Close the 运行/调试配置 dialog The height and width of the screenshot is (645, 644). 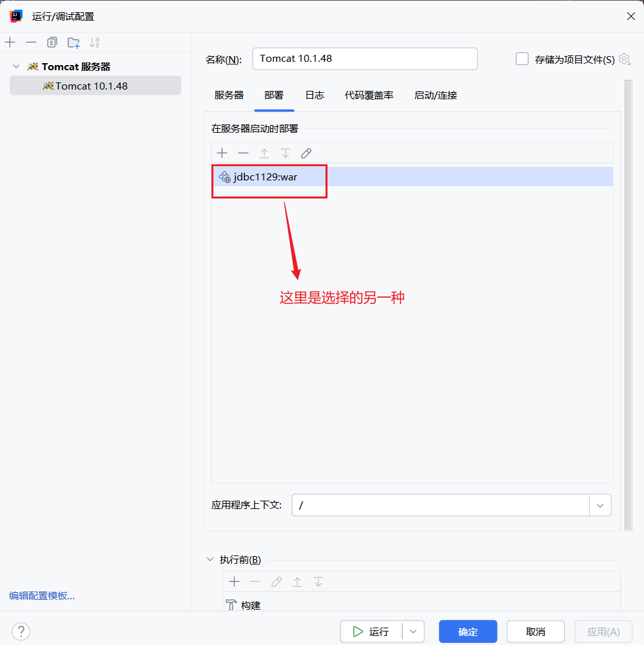click(631, 16)
